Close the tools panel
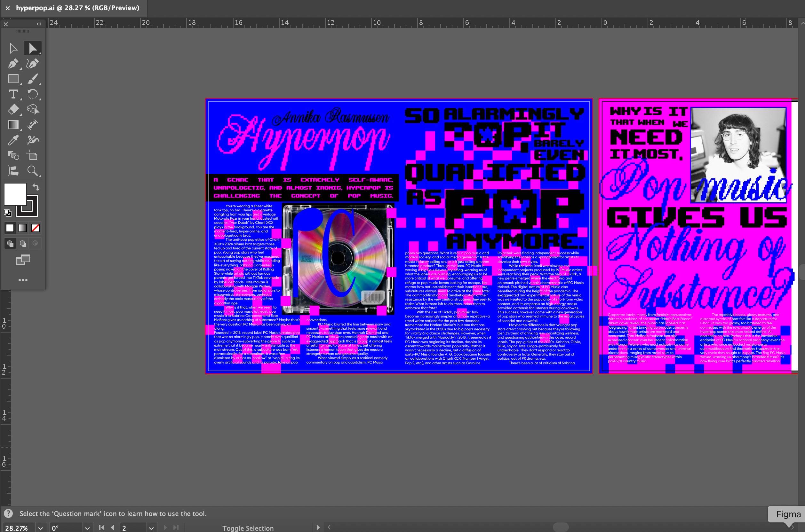 (x=6, y=24)
